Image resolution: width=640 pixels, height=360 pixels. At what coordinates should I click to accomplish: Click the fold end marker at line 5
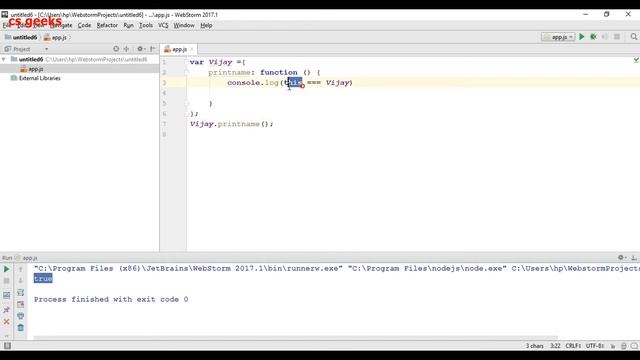click(x=187, y=104)
